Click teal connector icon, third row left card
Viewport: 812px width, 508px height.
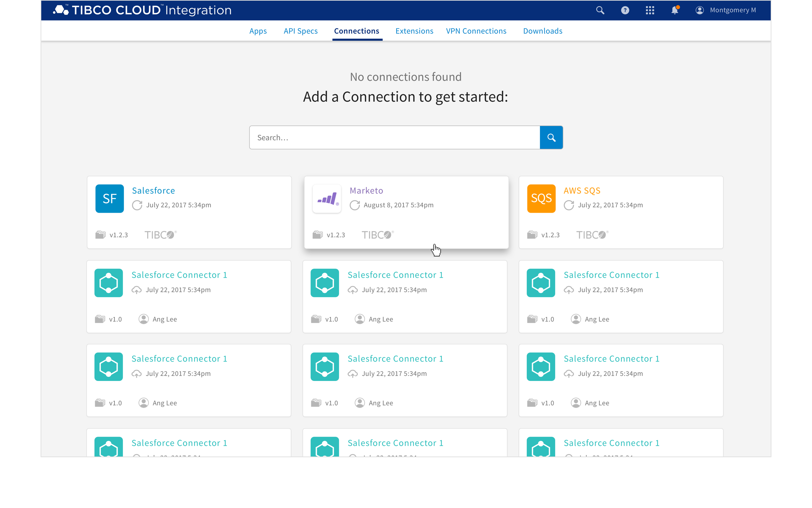pyautogui.click(x=109, y=367)
